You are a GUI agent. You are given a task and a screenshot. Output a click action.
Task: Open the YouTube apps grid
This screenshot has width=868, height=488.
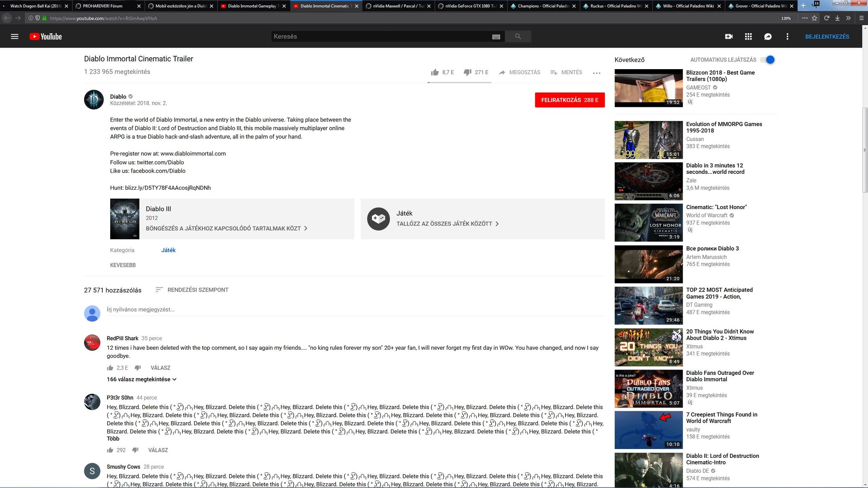748,36
